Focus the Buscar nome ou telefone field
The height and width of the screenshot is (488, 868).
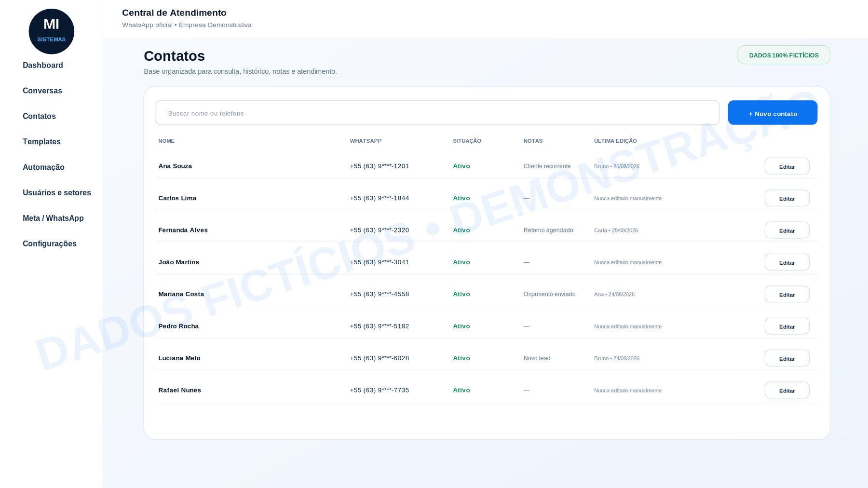(437, 113)
